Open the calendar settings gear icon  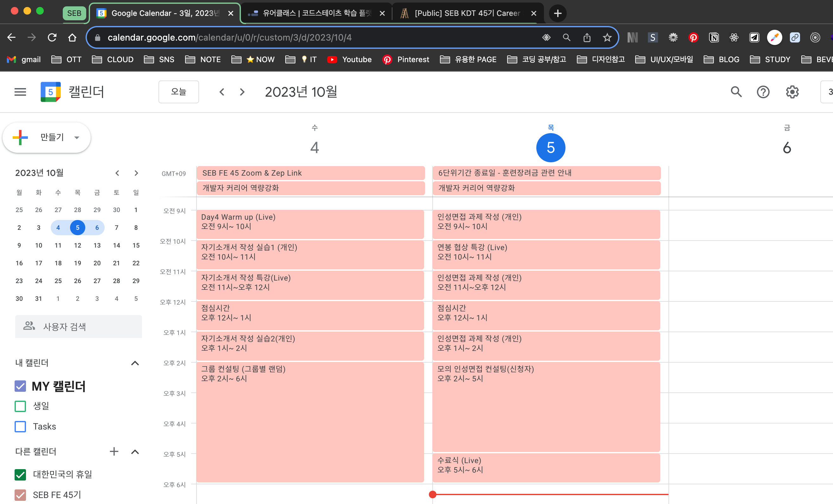792,92
